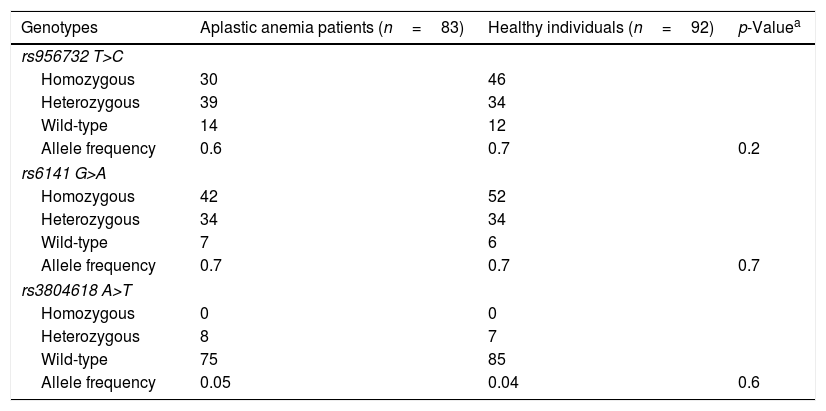Click the Healthy individuals column header
This screenshot has height=411, width=826.
coord(600,26)
